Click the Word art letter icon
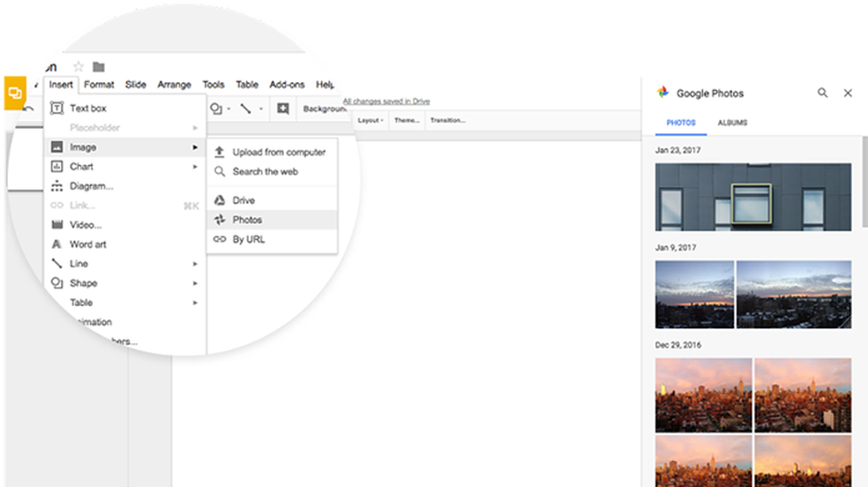The width and height of the screenshot is (868, 487). 56,244
